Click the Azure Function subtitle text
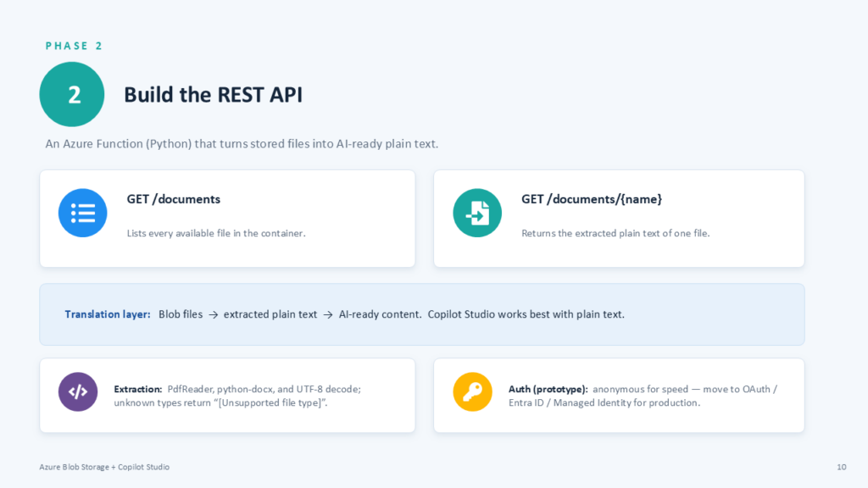Screen dimensions: 868x488 point(242,144)
